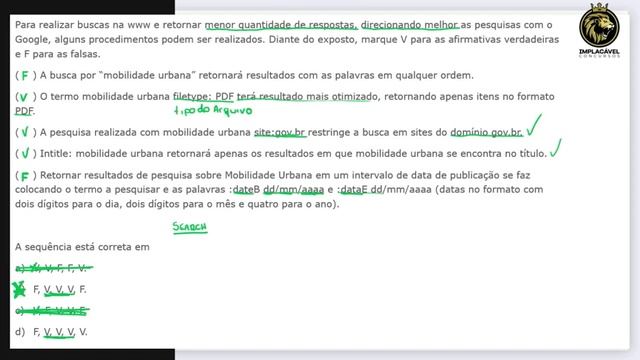Click the quoted words "mobilidade urbana" in the first statement
Screen dimensions: 640x360
point(147,76)
